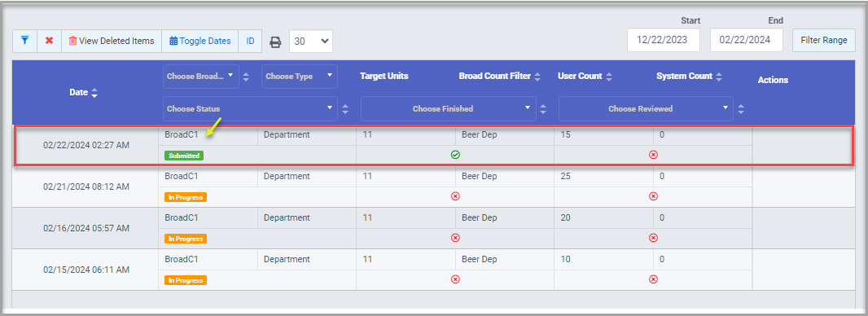868x316 pixels.
Task: Click green finished checkmark in Submitted row
Action: [455, 155]
